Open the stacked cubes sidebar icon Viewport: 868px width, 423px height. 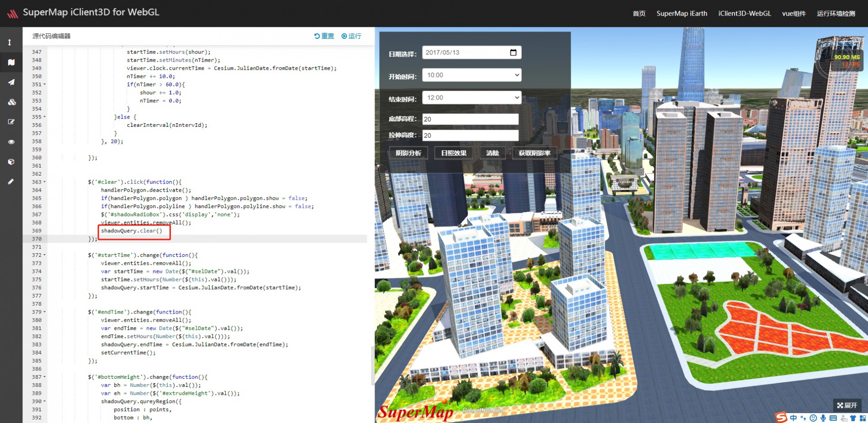(x=12, y=102)
